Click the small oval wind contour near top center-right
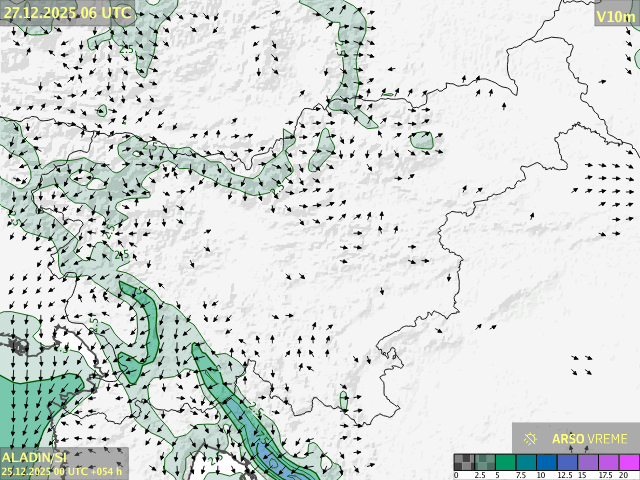The height and width of the screenshot is (480, 640). pyautogui.click(x=422, y=141)
